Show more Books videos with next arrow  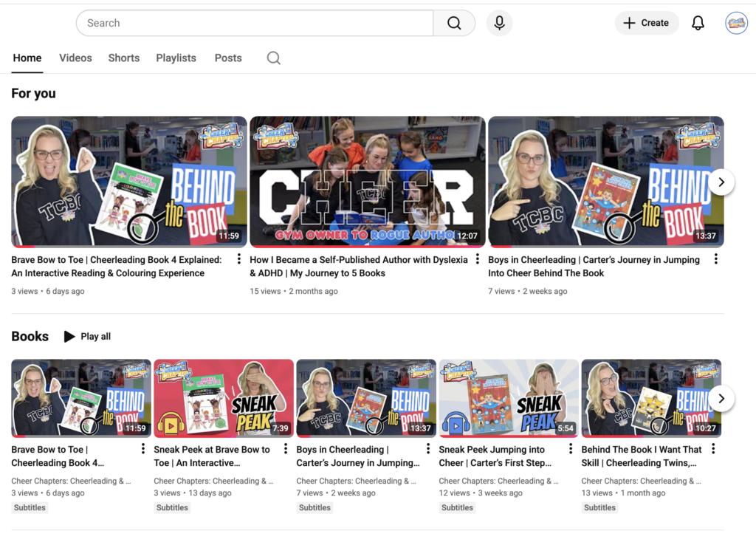coord(721,399)
